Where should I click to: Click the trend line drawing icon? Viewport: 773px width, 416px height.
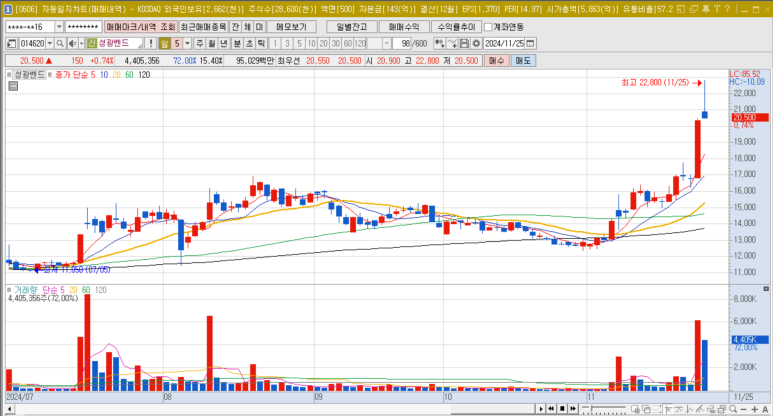pos(700,409)
